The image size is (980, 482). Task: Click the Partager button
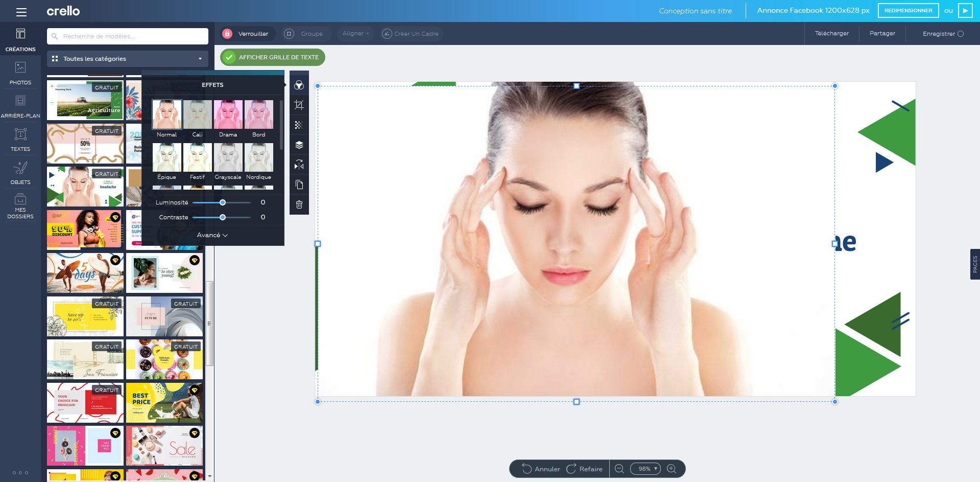[x=882, y=33]
